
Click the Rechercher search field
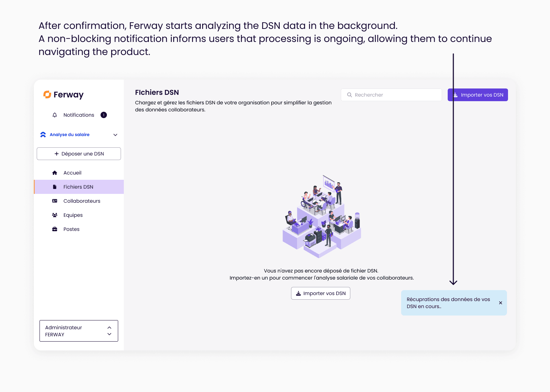click(391, 95)
